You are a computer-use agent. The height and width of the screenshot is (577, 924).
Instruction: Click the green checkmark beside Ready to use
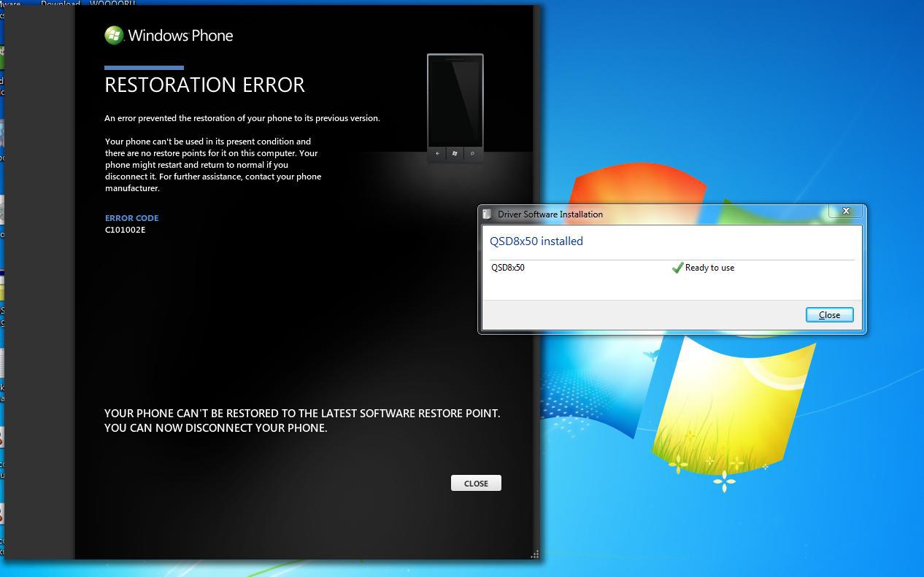click(x=677, y=268)
